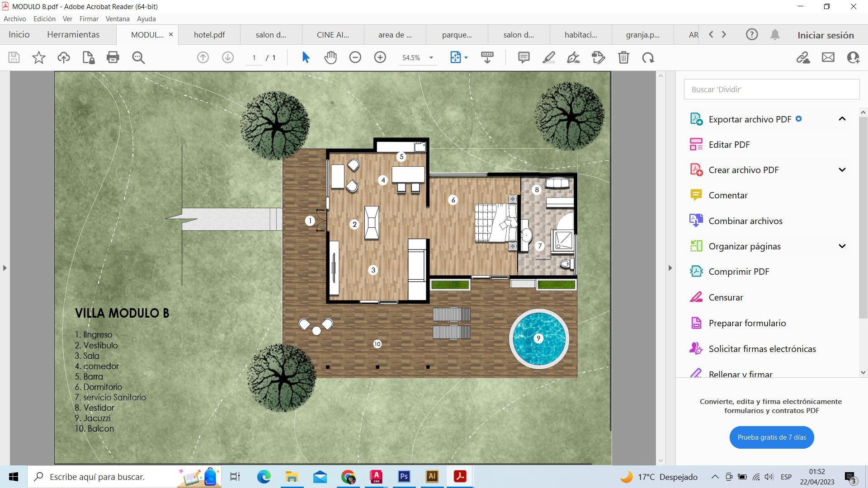Select the Hand pan tool
The width and height of the screenshot is (868, 488).
pyautogui.click(x=330, y=57)
